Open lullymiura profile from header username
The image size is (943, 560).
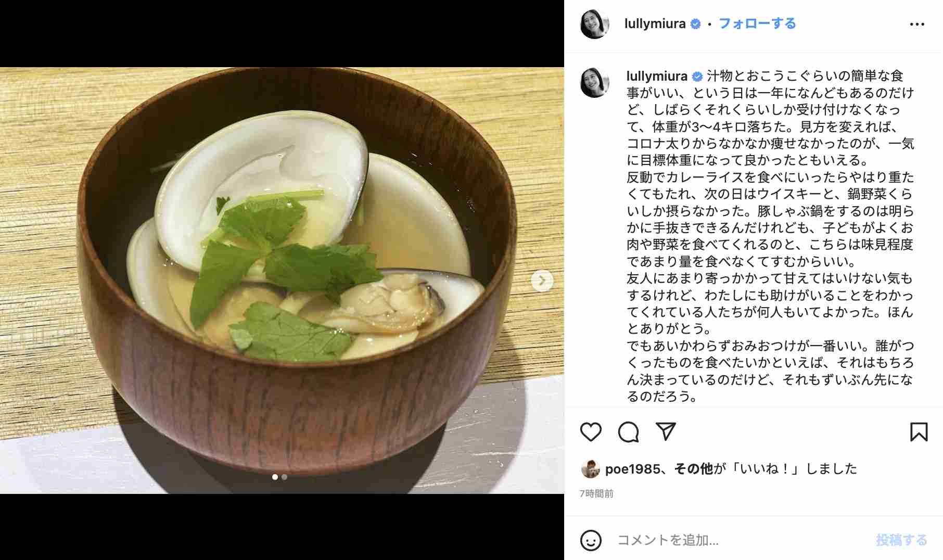pyautogui.click(x=655, y=24)
